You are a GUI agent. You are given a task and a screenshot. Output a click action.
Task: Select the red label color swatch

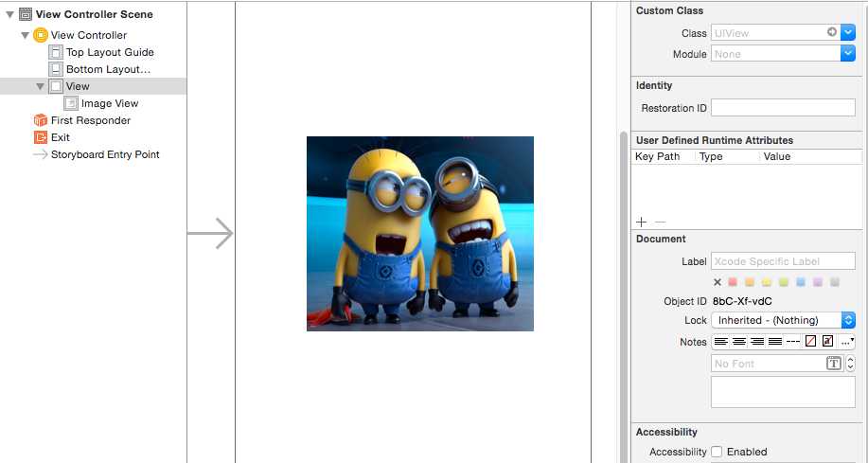(733, 282)
